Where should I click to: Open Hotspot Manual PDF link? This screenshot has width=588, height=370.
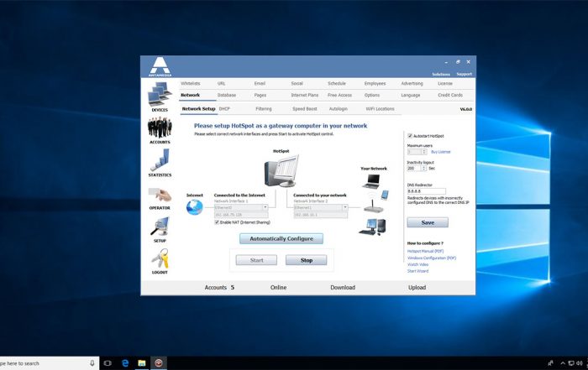pos(425,252)
